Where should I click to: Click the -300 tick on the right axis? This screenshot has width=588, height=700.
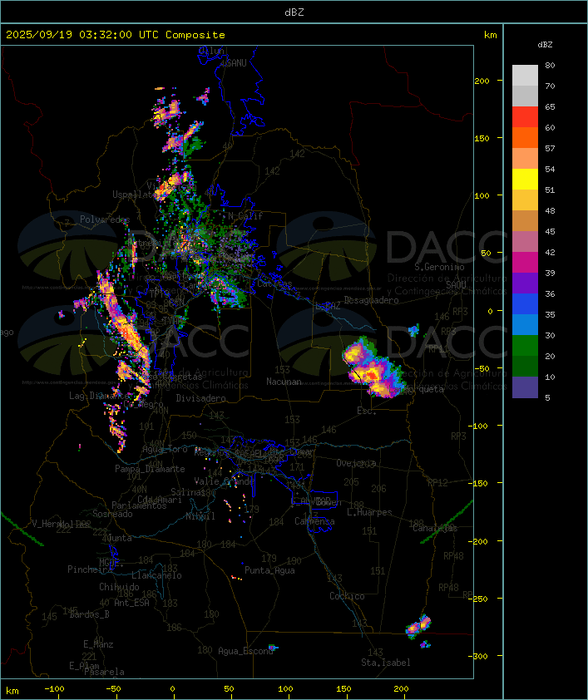477,656
